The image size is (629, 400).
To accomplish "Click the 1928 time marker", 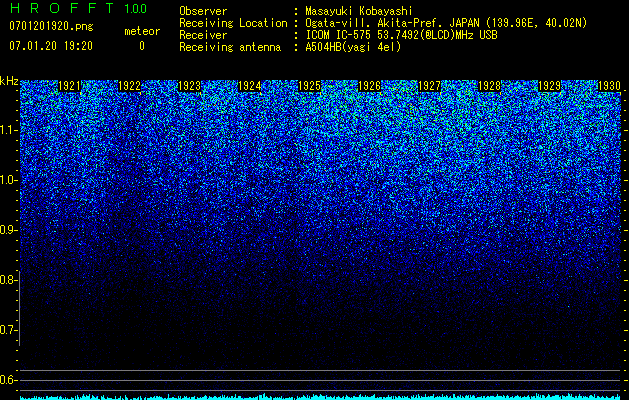I will [490, 86].
